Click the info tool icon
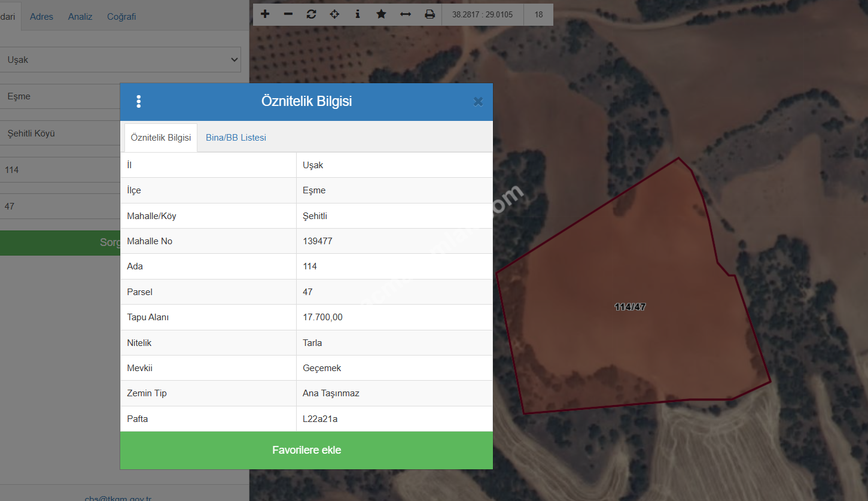This screenshot has height=501, width=868. [358, 14]
